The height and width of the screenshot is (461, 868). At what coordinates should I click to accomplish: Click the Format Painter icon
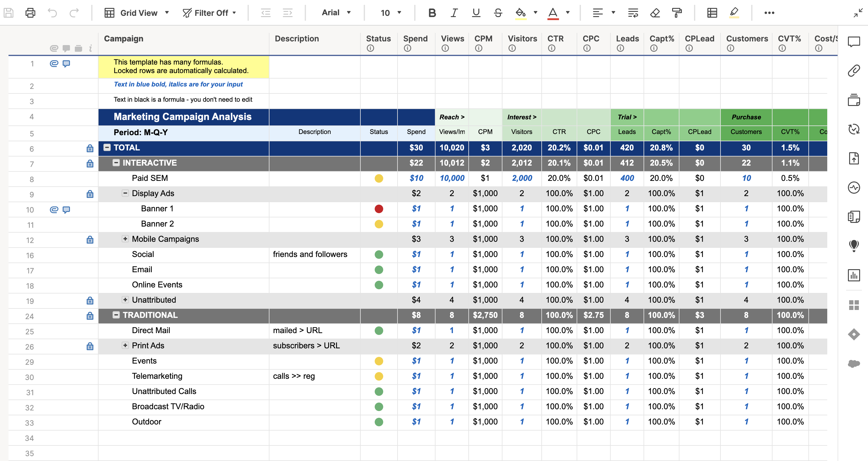point(677,13)
